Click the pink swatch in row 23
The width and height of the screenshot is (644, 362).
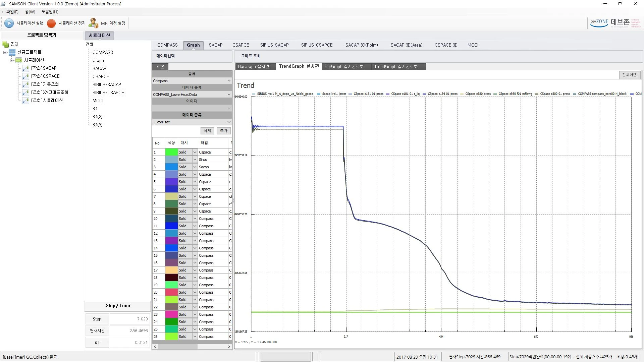(171, 314)
